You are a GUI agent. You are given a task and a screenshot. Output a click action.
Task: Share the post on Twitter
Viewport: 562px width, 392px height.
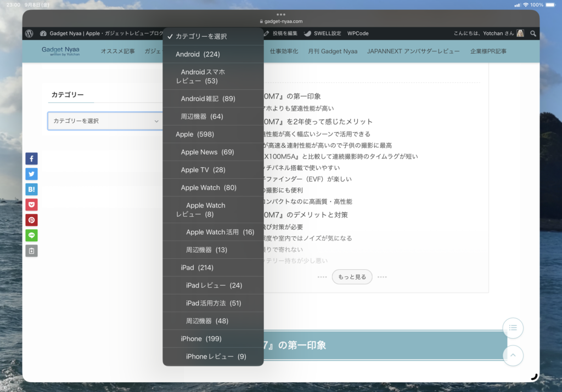click(31, 174)
